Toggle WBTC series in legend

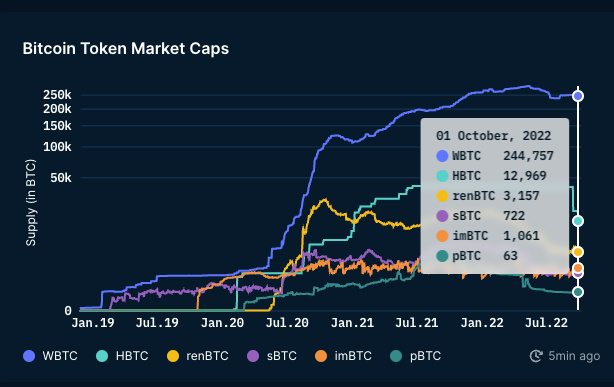tap(50, 356)
